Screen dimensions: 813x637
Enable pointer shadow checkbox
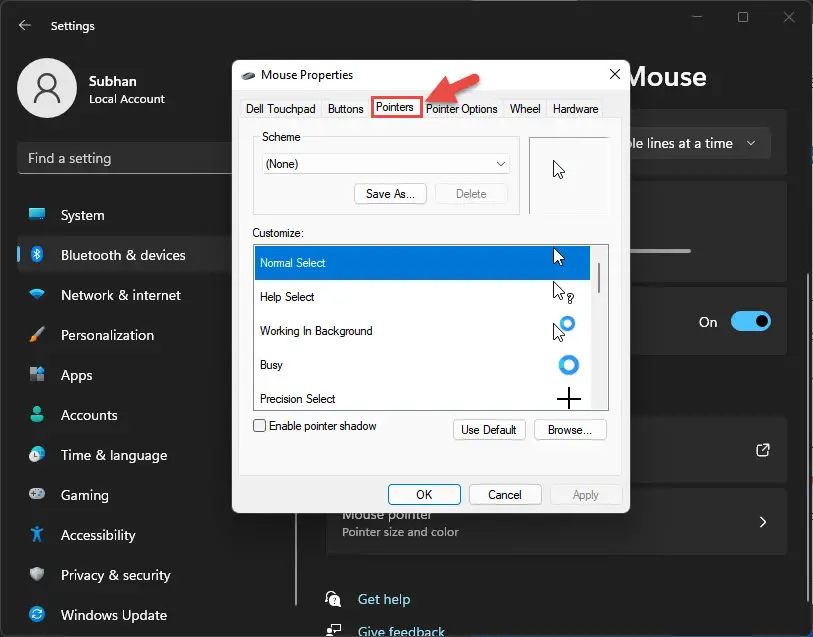[x=259, y=426]
